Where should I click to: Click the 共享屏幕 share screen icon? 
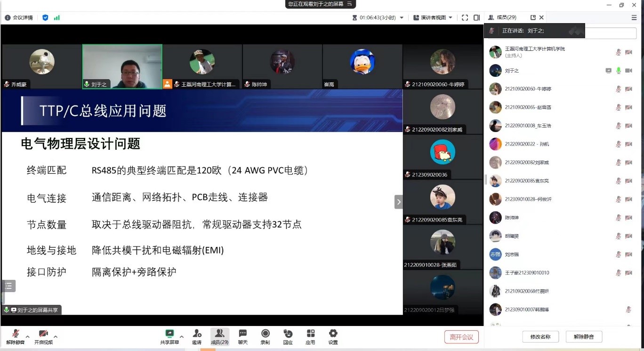coord(169,336)
